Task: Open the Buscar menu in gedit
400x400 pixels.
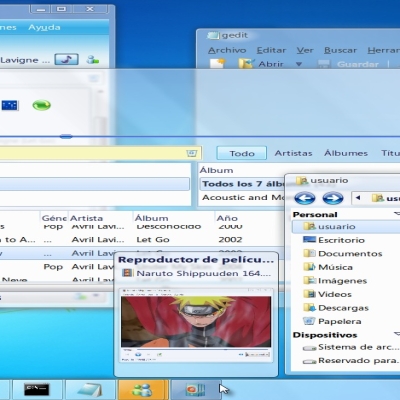Action: coord(340,50)
